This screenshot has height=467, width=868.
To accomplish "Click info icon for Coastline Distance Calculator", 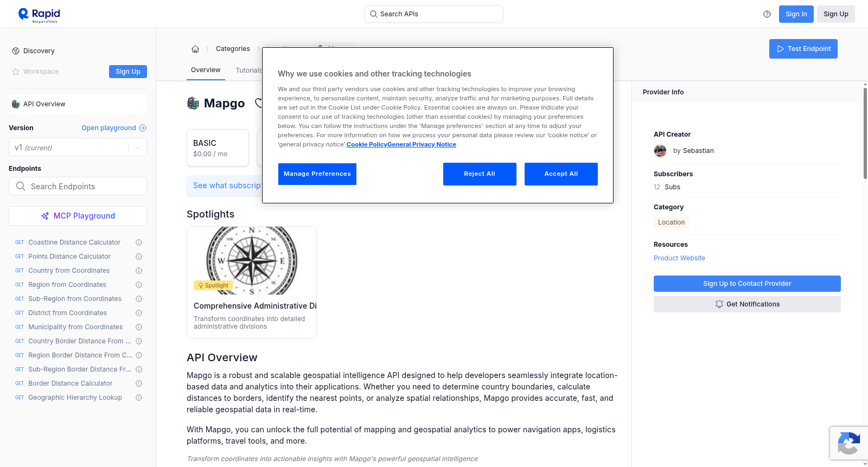I will [139, 242].
